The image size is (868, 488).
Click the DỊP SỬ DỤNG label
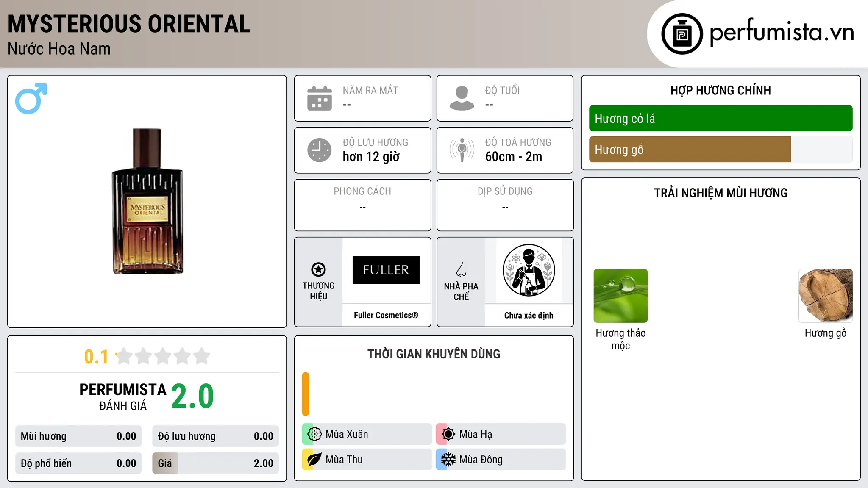(x=505, y=191)
